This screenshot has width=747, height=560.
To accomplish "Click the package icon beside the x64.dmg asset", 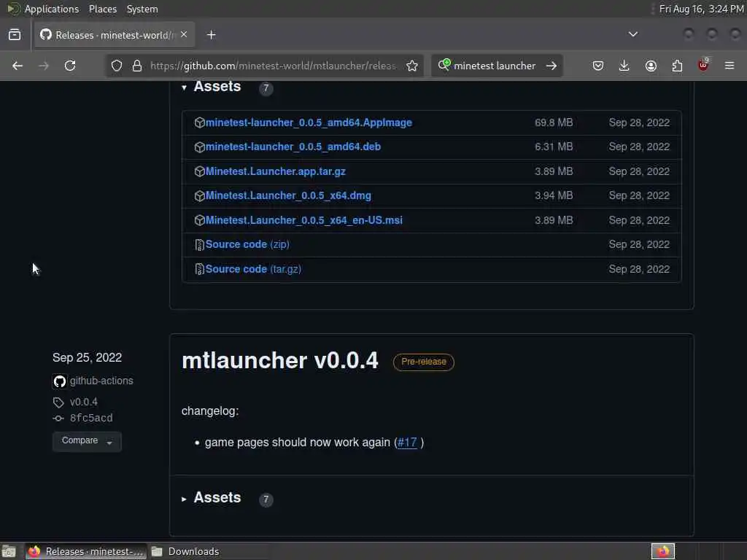I will coord(200,195).
